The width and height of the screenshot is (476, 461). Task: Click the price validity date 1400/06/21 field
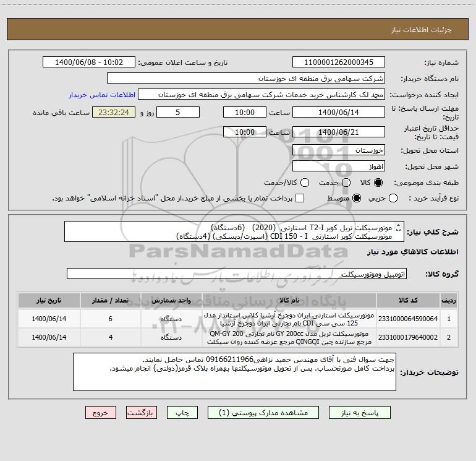coord(339,132)
